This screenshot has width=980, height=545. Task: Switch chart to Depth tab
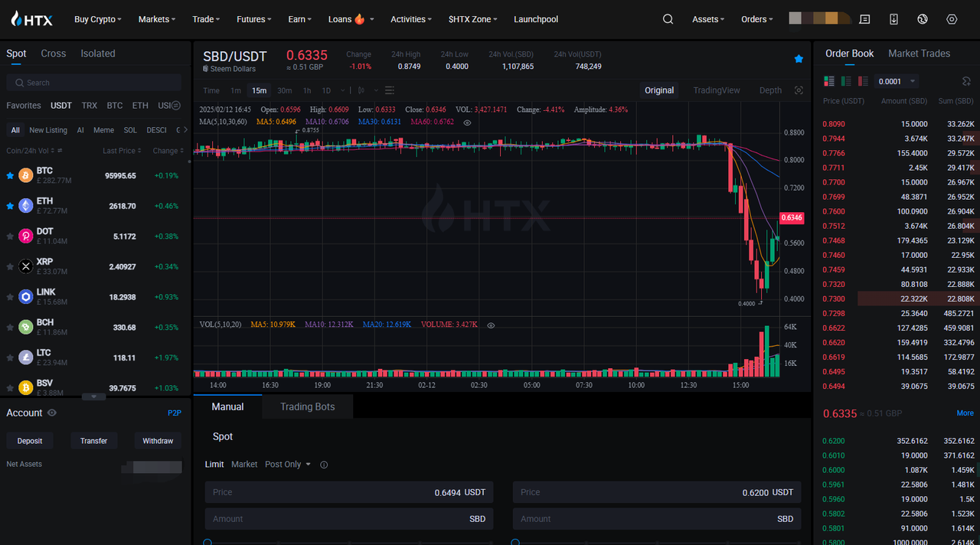tap(770, 90)
